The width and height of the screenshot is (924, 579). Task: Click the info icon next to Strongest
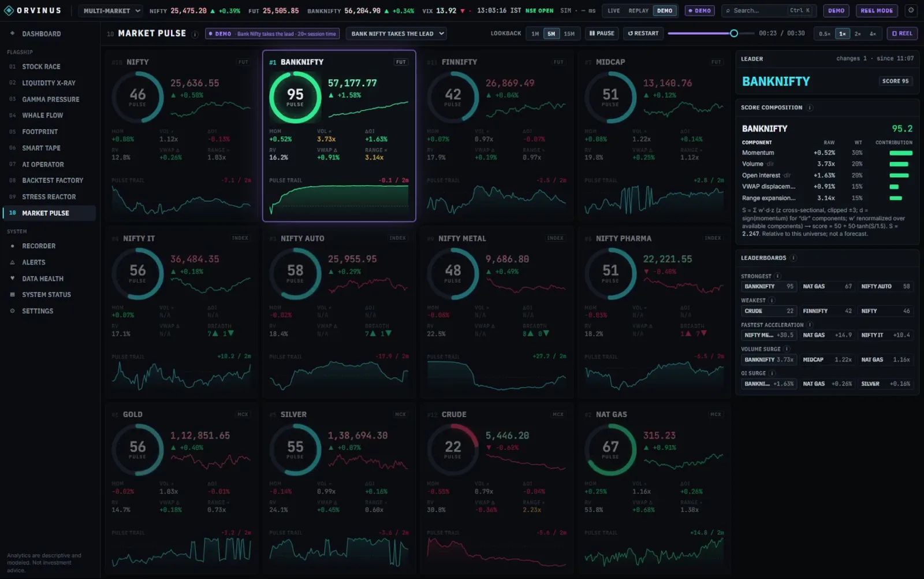click(777, 276)
